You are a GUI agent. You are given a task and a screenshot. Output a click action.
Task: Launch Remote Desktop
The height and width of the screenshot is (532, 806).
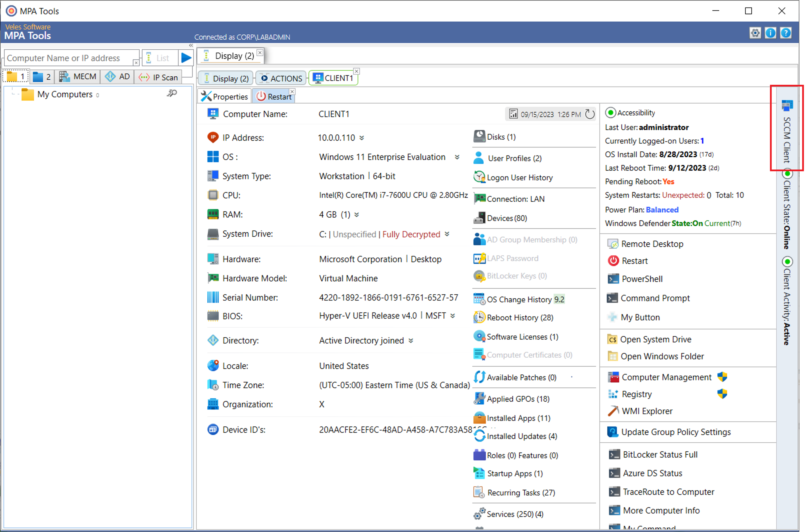[x=645, y=244]
